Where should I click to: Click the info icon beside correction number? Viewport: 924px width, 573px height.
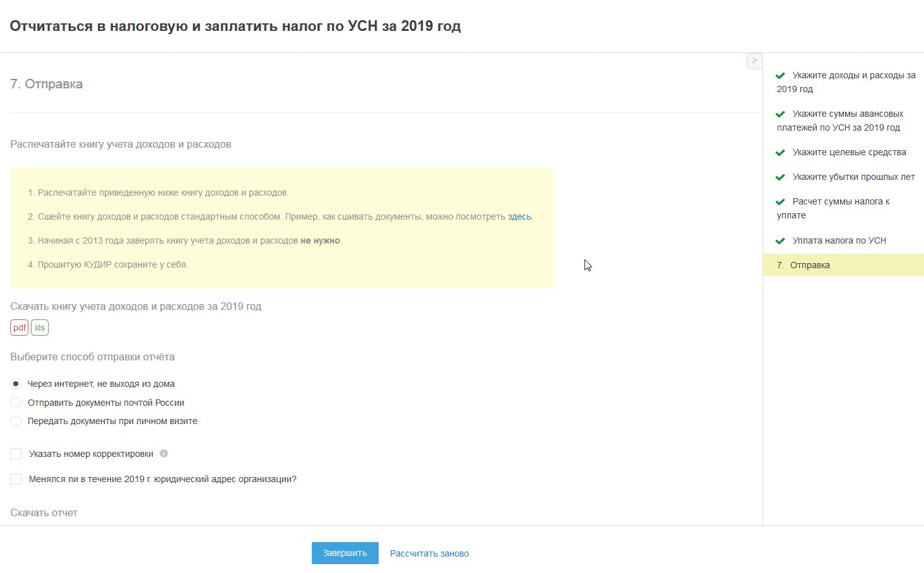pos(164,454)
